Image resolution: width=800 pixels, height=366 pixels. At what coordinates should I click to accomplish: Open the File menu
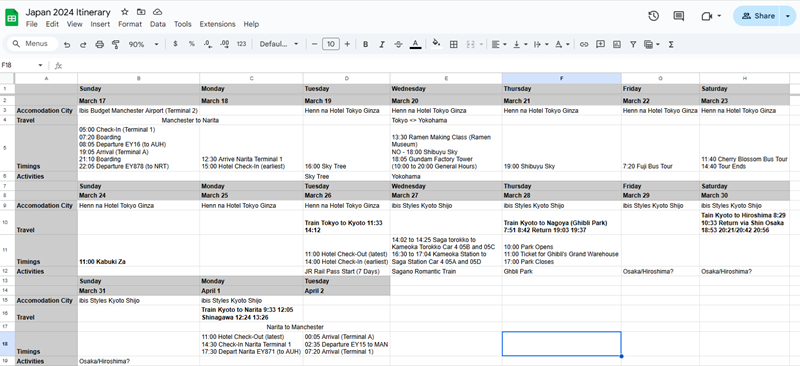point(32,24)
